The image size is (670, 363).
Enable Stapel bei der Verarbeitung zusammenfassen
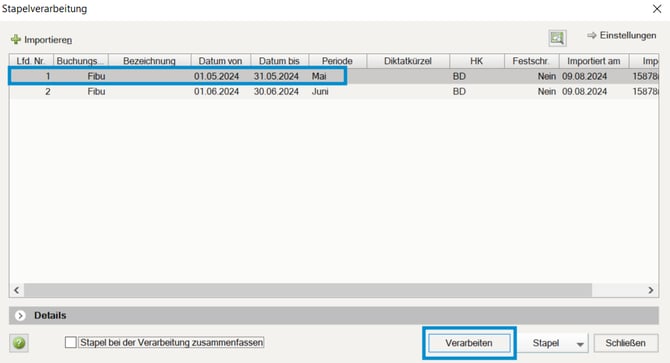tap(71, 343)
